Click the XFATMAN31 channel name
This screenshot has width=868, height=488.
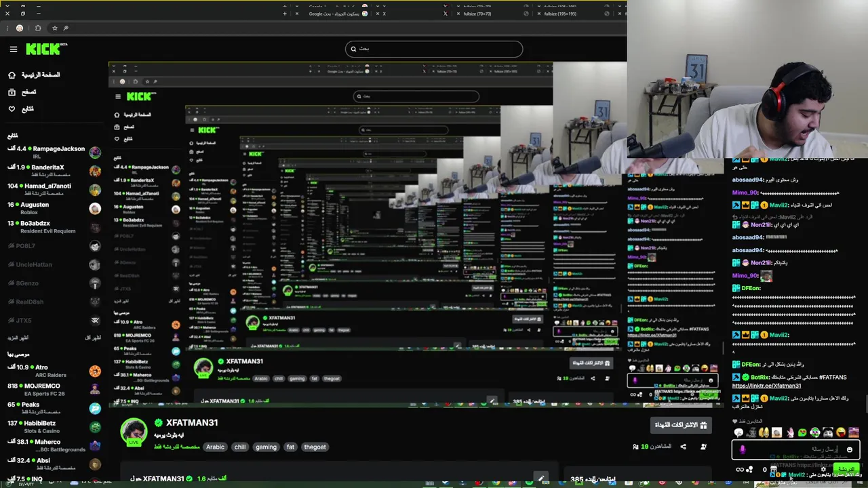click(x=192, y=423)
